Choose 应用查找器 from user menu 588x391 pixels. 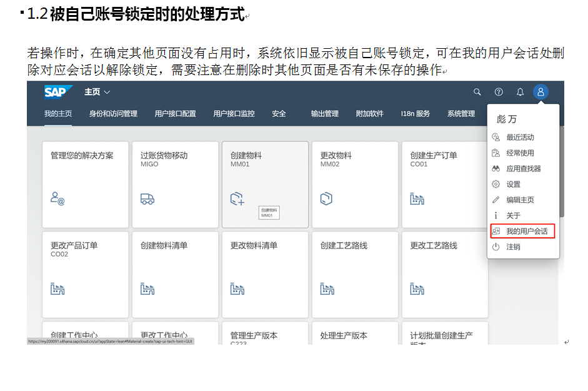[x=523, y=168]
